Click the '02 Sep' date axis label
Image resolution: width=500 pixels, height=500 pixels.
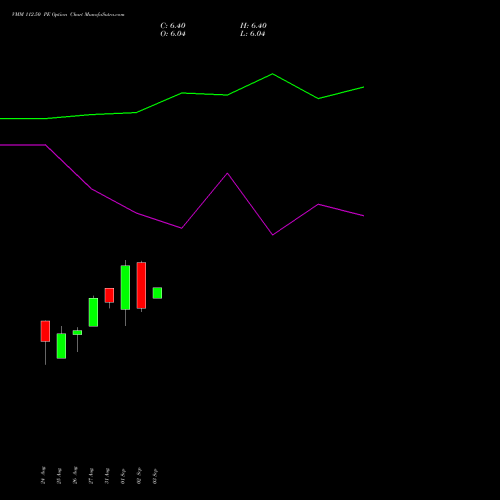pos(139,475)
